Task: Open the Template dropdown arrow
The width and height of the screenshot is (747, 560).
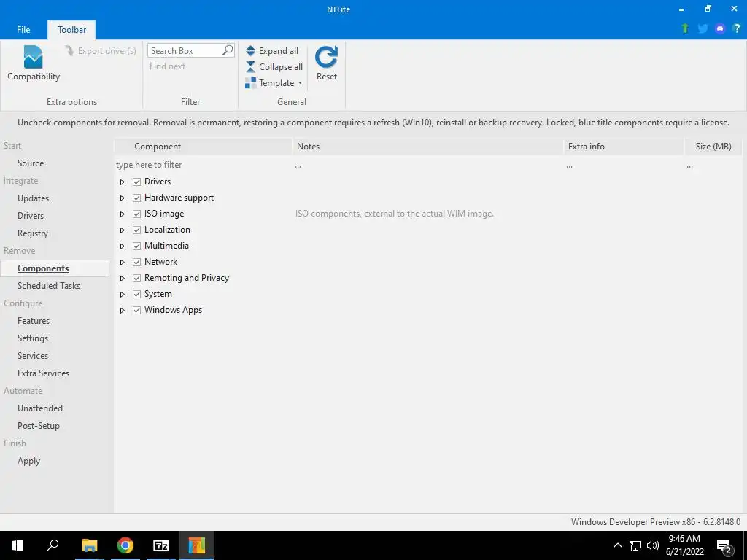Action: click(x=300, y=83)
